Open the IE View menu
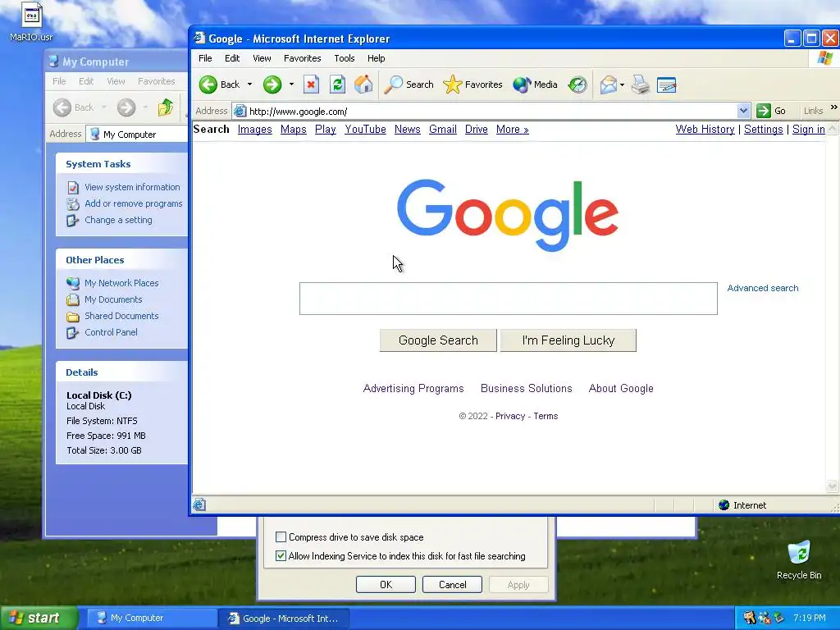 262,58
